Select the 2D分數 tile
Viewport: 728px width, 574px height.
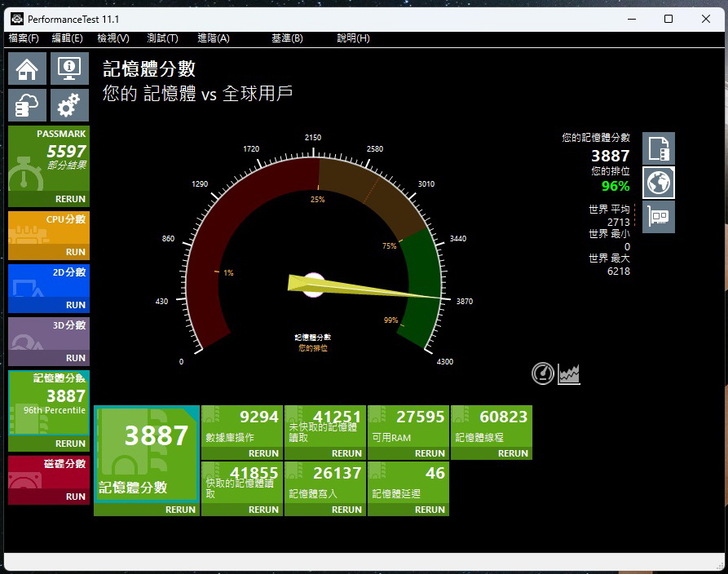[48, 283]
